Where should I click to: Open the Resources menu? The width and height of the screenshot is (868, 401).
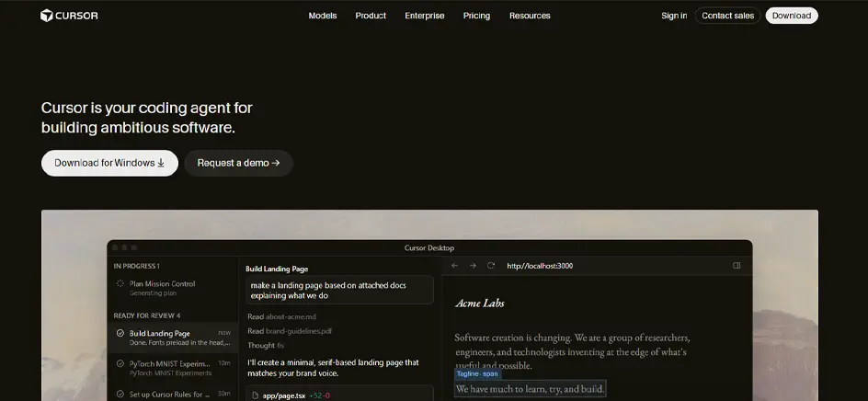pyautogui.click(x=530, y=16)
